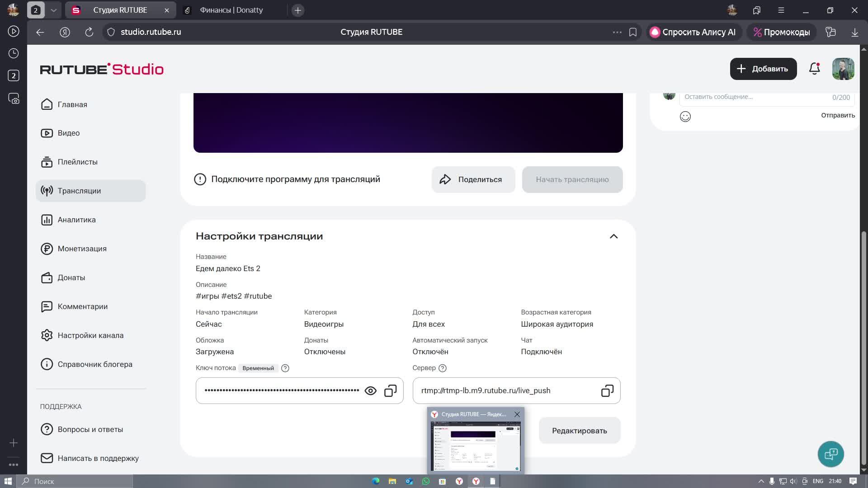
Task: Click the stream key help question mark
Action: coord(285,368)
